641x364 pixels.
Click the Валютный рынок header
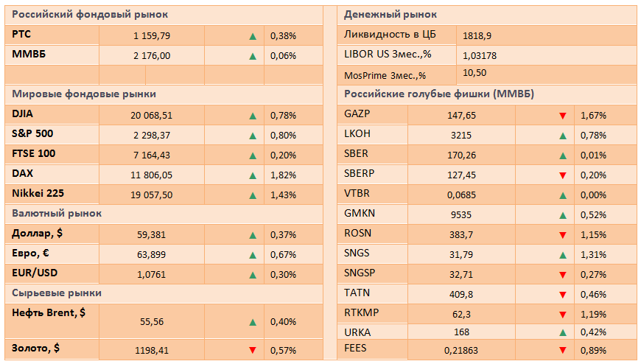57,214
